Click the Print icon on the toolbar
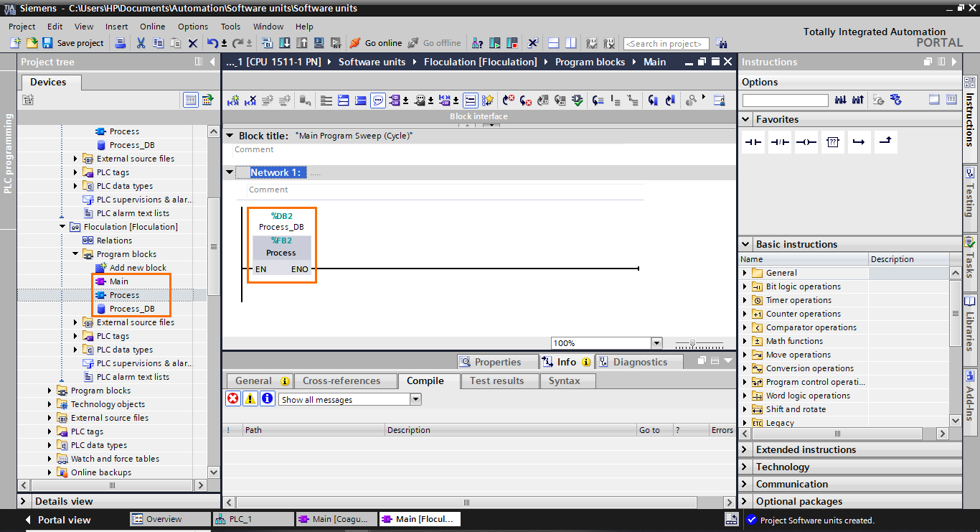 pos(121,43)
